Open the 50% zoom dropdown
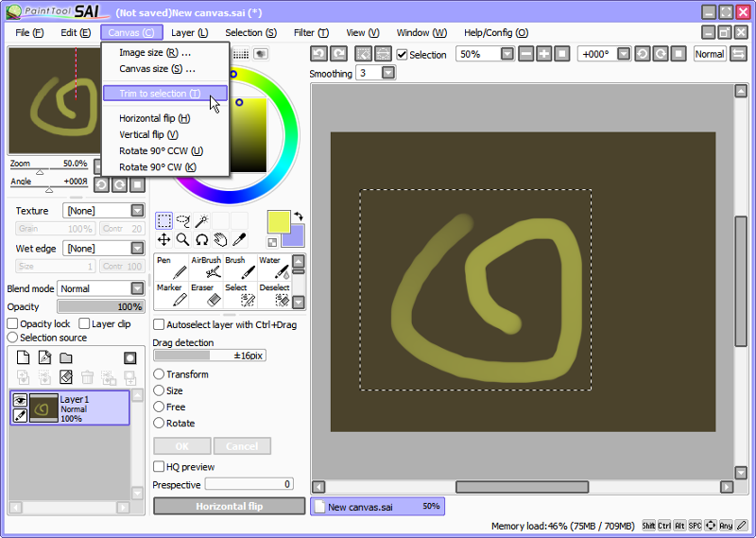Viewport: 756px width, 538px height. coord(507,54)
